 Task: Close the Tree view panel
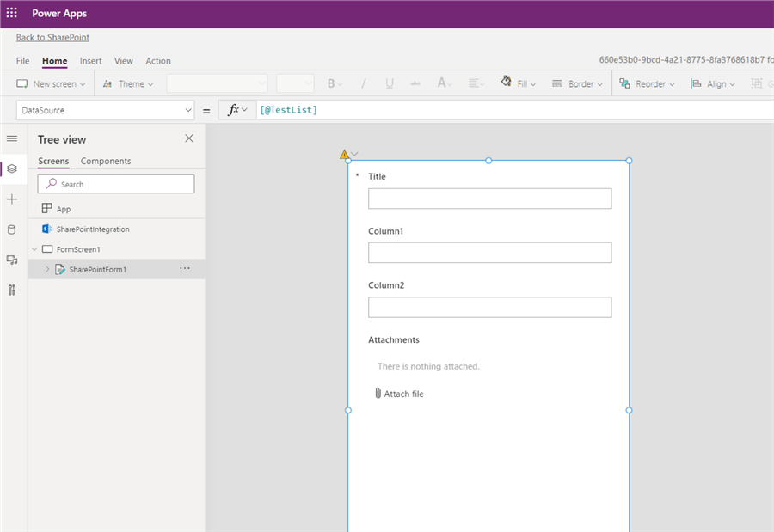[189, 138]
